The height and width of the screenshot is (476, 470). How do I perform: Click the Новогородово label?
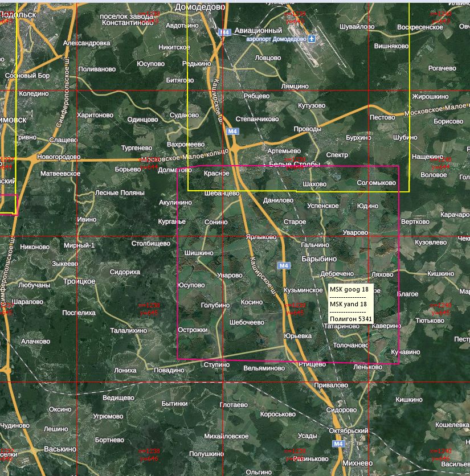(x=58, y=157)
